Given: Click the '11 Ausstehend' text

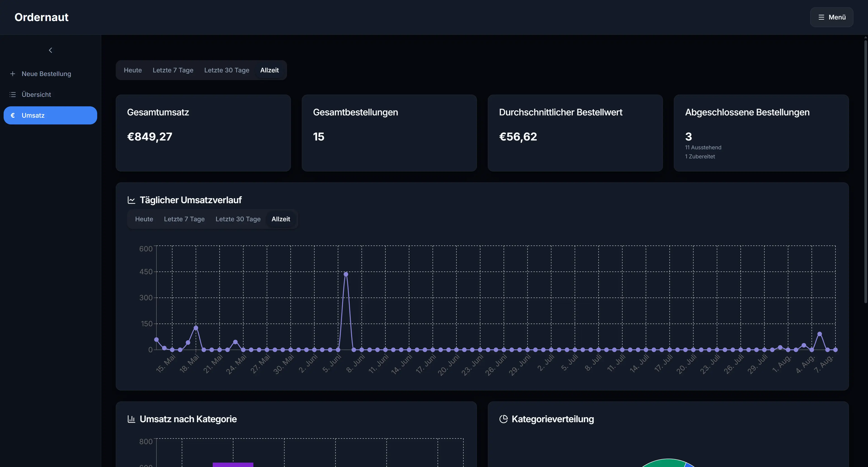Looking at the screenshot, I should pyautogui.click(x=703, y=147).
